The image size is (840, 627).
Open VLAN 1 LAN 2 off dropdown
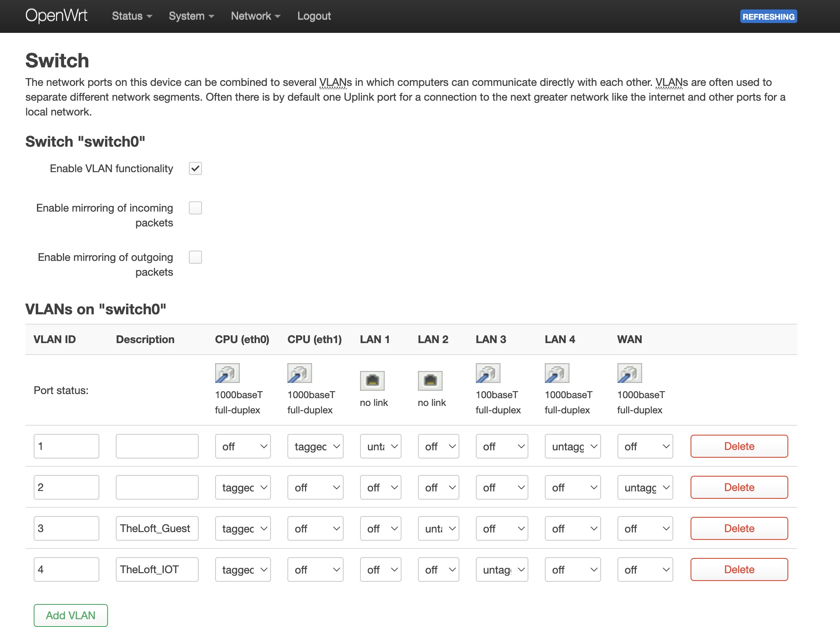click(438, 446)
